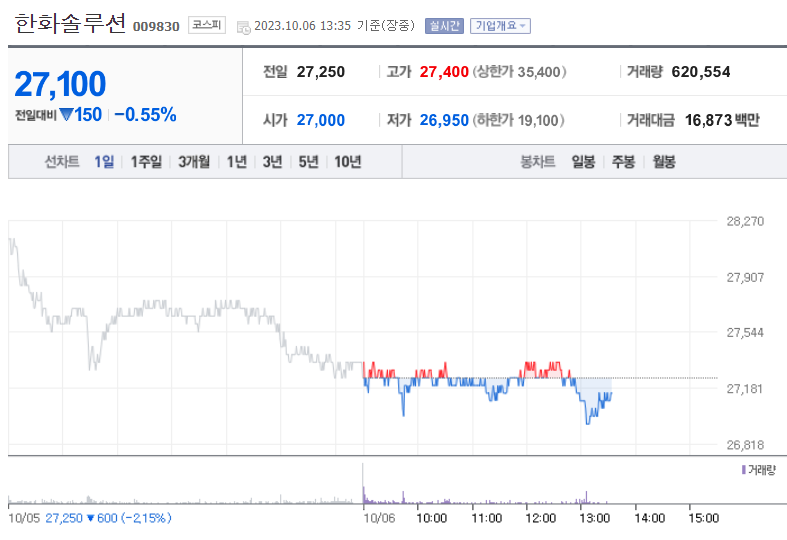Screen dimensions: 787x540
Task: Click the trading value 16,873 백만
Action: coord(722,120)
